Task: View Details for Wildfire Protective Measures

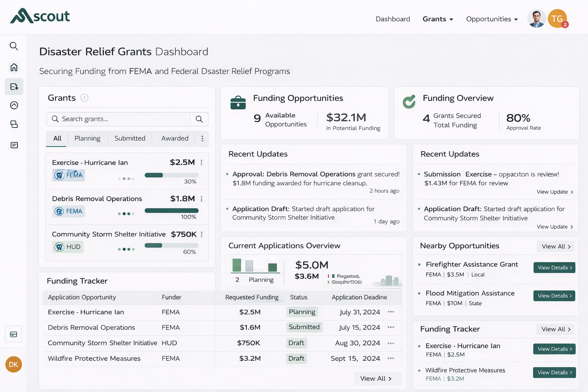Action: click(554, 372)
